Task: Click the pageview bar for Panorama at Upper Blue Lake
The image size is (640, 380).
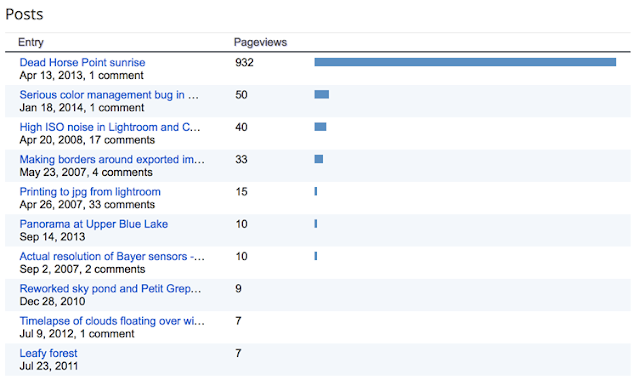Action: [316, 224]
